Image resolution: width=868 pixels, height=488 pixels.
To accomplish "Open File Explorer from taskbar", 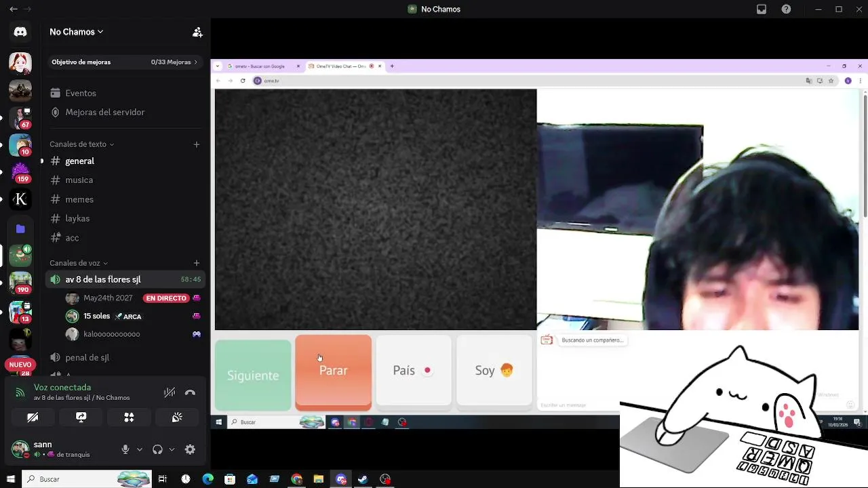I will [x=319, y=479].
